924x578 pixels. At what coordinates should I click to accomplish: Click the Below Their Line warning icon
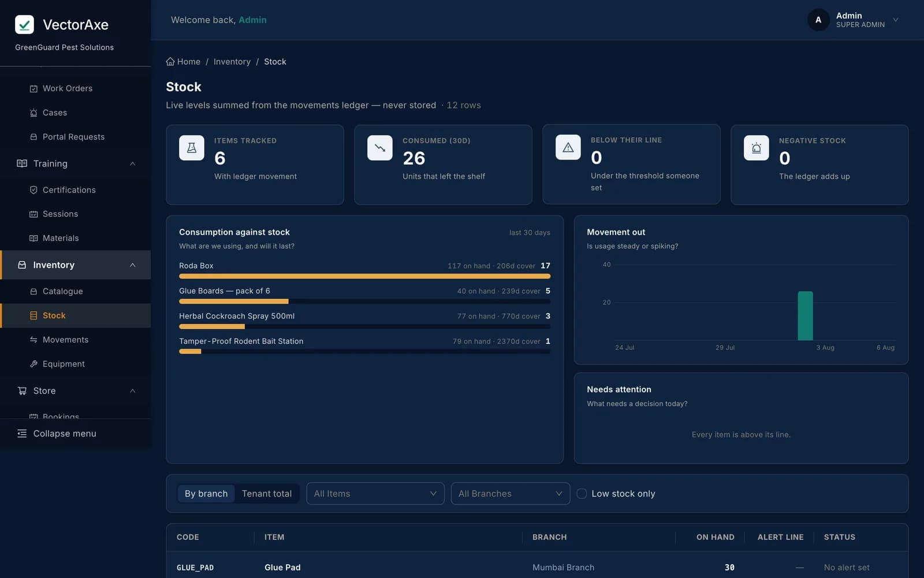(568, 147)
